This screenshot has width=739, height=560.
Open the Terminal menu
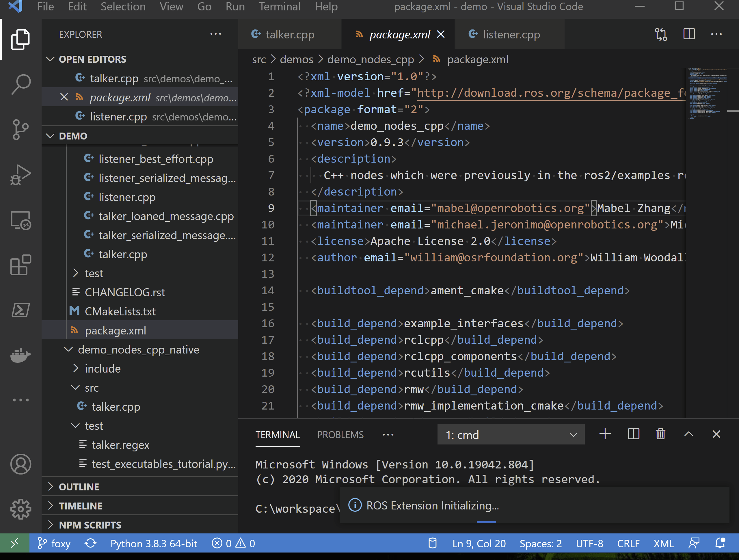click(x=279, y=7)
